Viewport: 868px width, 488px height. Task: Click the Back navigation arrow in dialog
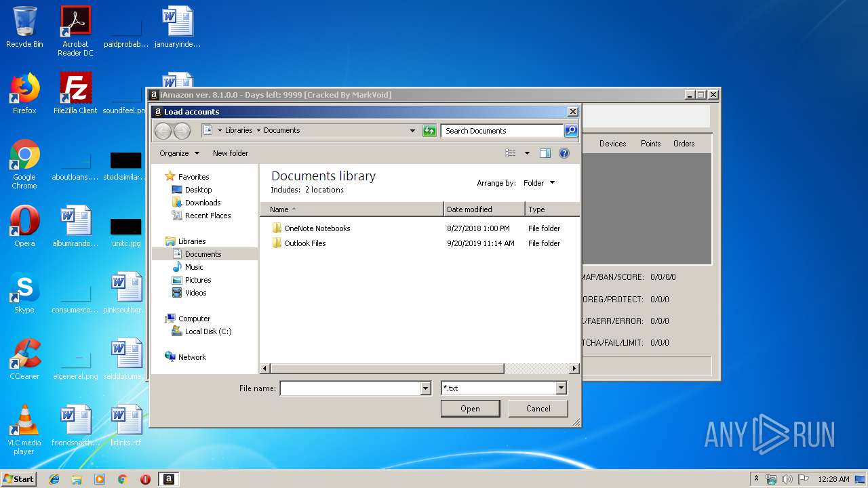[x=163, y=131]
